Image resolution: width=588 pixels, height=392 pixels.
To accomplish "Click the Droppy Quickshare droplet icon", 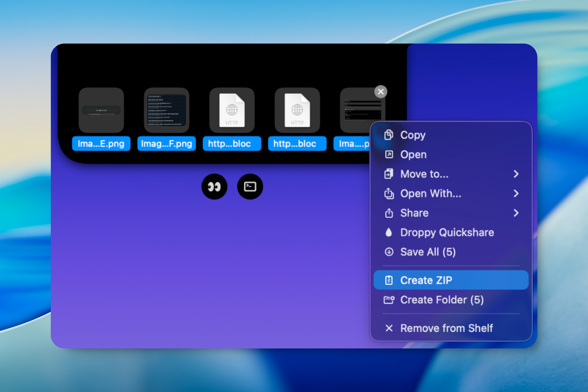I will [389, 232].
